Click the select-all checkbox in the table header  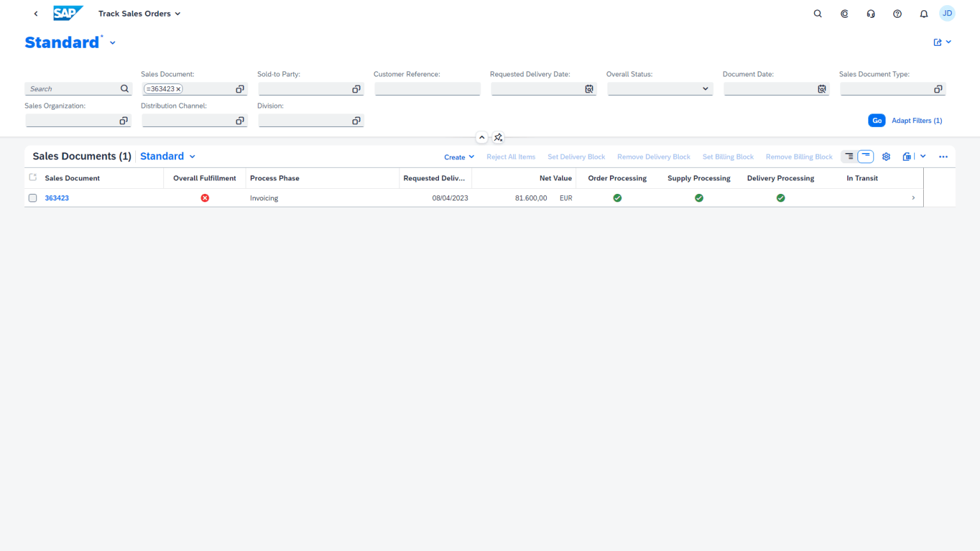pyautogui.click(x=33, y=178)
